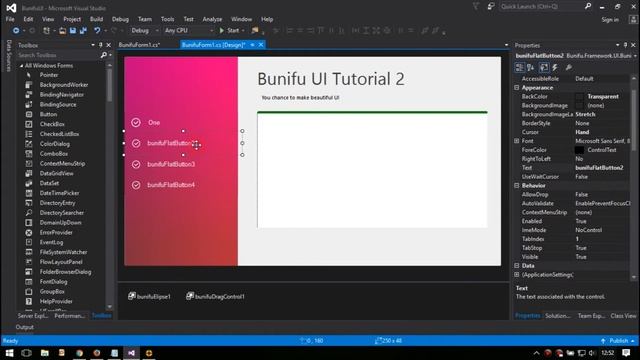Click the Start debugging play icon

222,31
